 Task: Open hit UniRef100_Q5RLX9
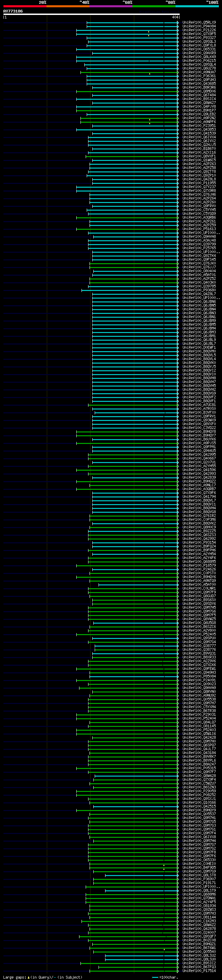199,23
